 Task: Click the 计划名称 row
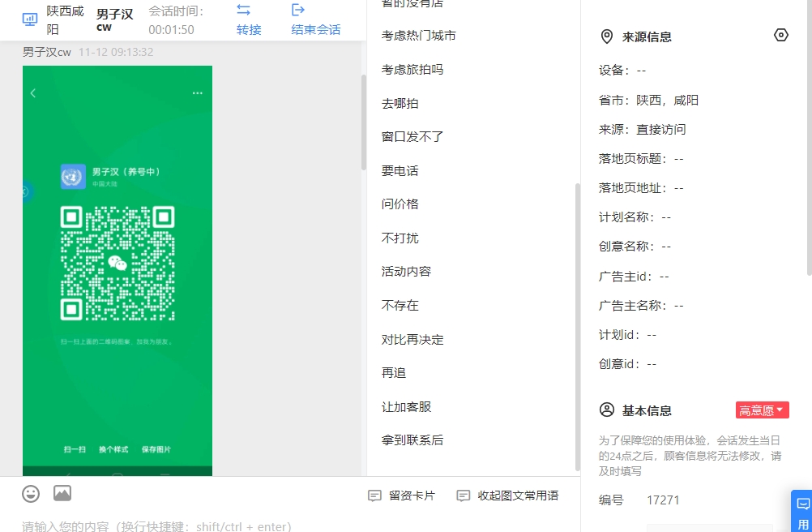pyautogui.click(x=635, y=217)
